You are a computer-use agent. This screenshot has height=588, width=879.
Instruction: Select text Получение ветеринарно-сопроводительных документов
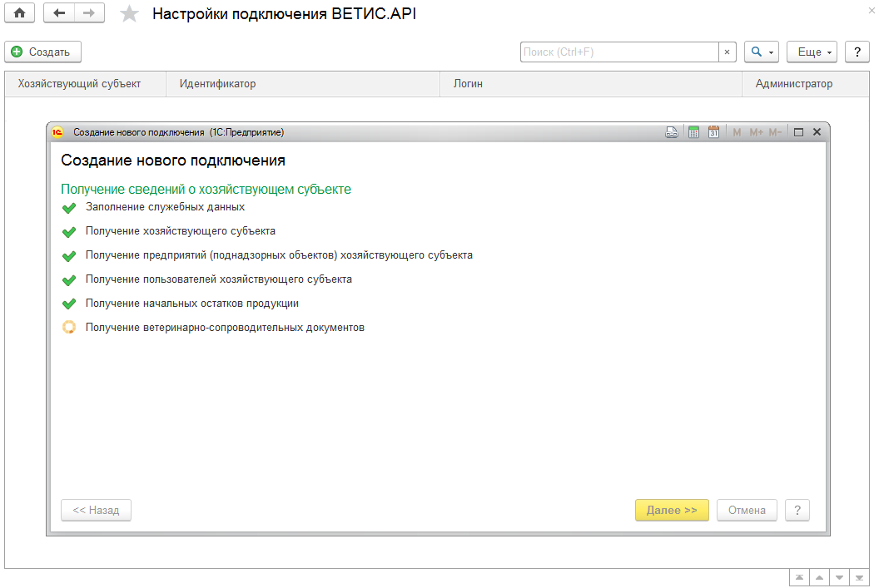225,328
